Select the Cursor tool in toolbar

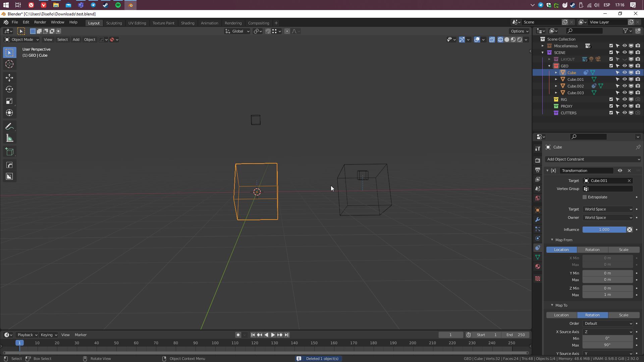(x=9, y=64)
